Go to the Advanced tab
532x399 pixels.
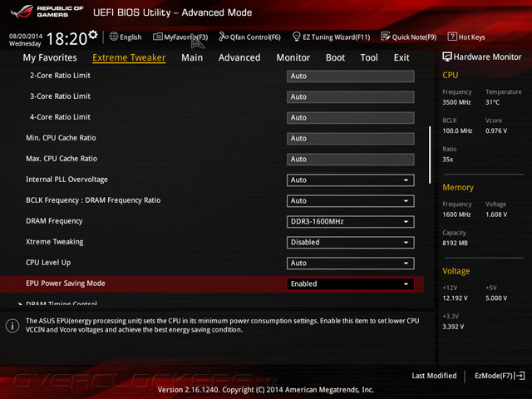pos(239,57)
